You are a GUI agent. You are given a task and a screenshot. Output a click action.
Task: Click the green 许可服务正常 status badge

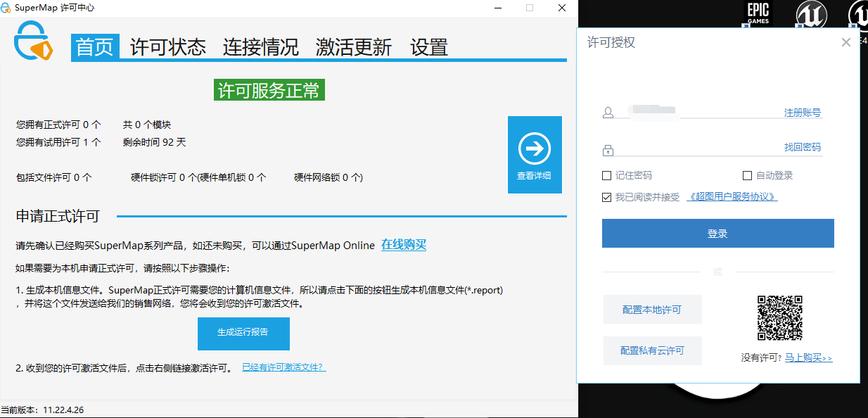(x=269, y=90)
